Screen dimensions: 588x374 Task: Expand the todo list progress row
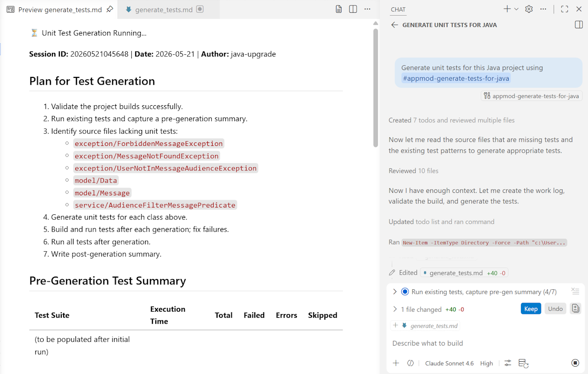395,292
